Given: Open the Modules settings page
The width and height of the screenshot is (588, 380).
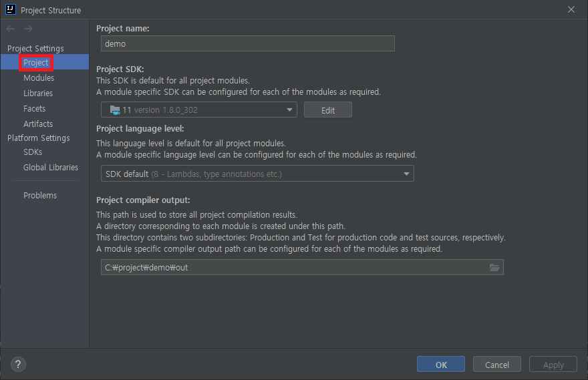Looking at the screenshot, I should (39, 78).
